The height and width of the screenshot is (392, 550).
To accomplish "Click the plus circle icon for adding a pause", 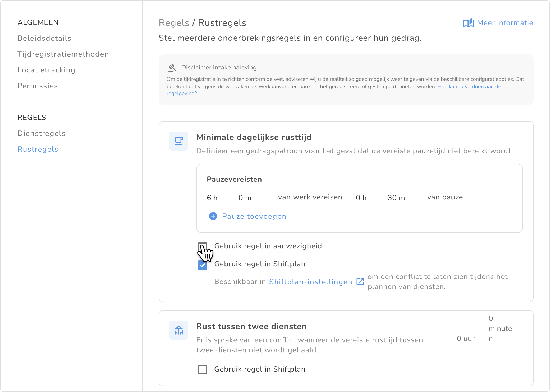I will click(213, 216).
